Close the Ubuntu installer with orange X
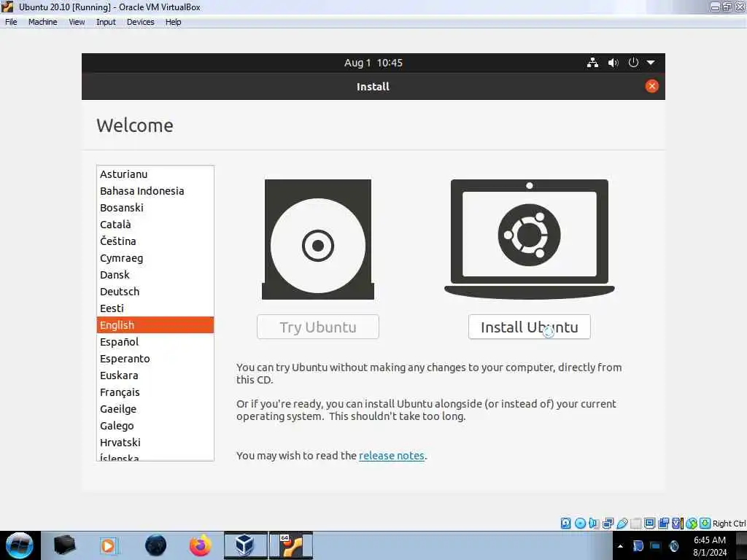This screenshot has width=747, height=560. (x=651, y=86)
